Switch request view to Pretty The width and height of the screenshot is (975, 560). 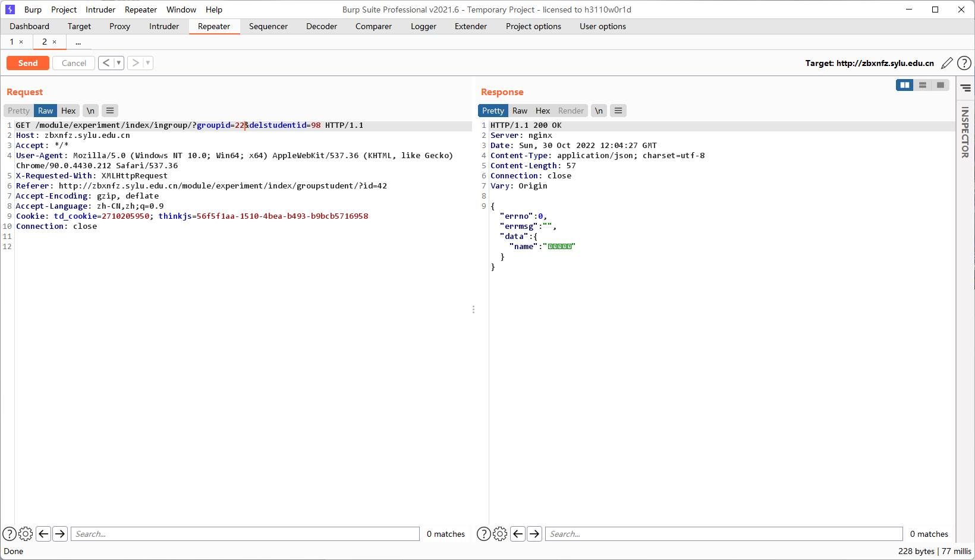(x=18, y=111)
